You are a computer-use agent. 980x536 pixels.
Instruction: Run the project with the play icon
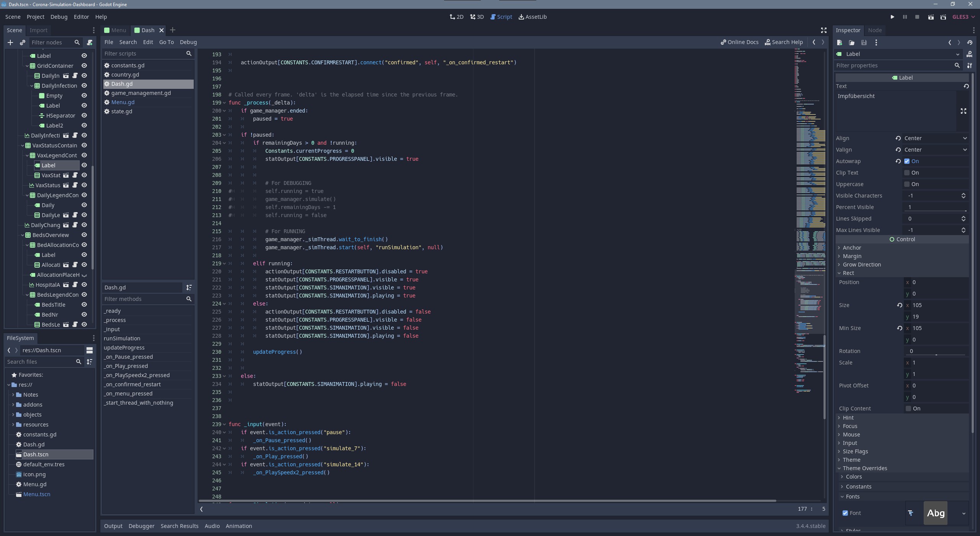click(892, 17)
